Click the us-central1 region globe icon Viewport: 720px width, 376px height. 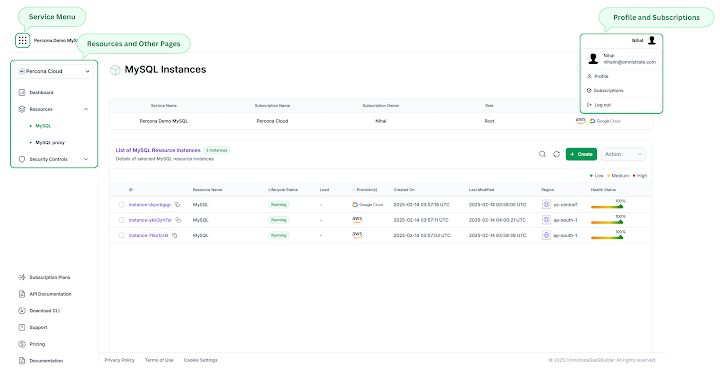[x=546, y=205]
